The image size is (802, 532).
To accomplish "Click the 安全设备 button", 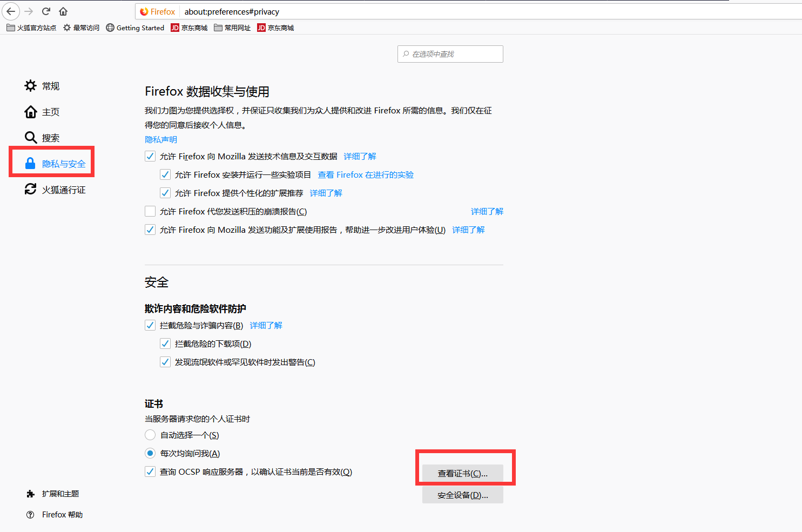I will point(463,495).
